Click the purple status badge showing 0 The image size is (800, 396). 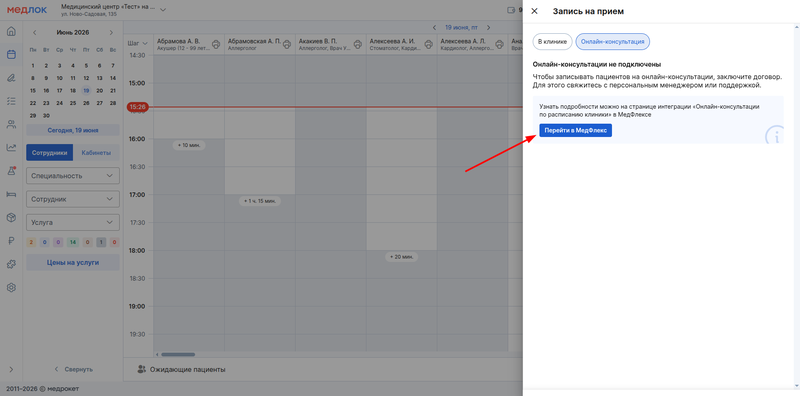(x=58, y=242)
